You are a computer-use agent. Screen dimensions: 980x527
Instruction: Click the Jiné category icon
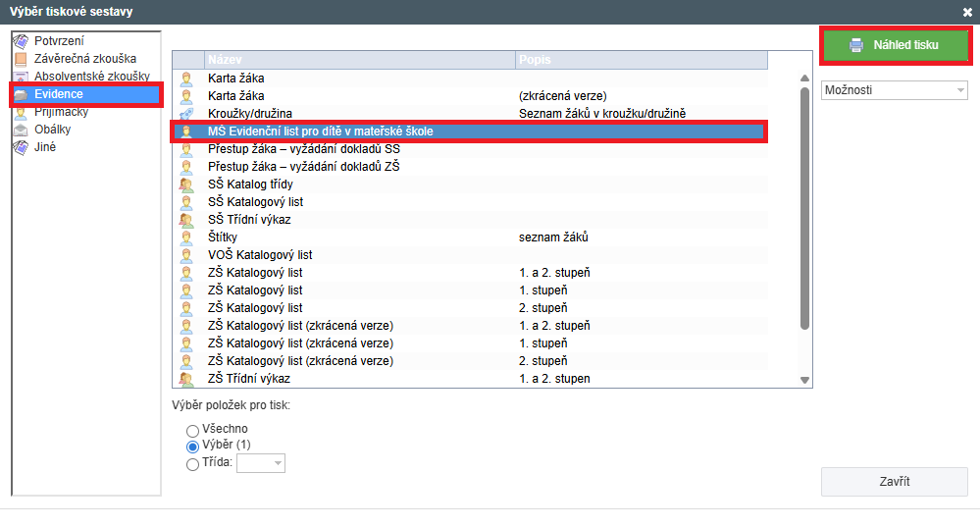[x=21, y=148]
